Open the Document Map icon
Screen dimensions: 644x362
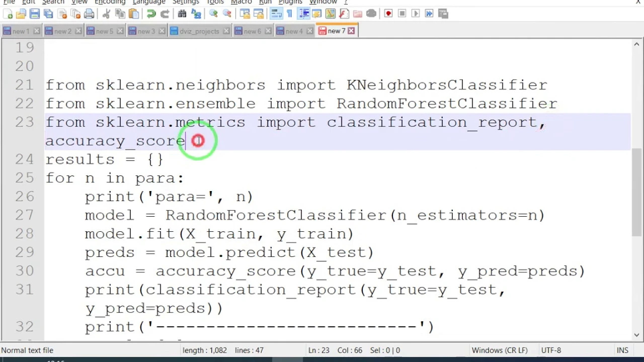point(331,14)
